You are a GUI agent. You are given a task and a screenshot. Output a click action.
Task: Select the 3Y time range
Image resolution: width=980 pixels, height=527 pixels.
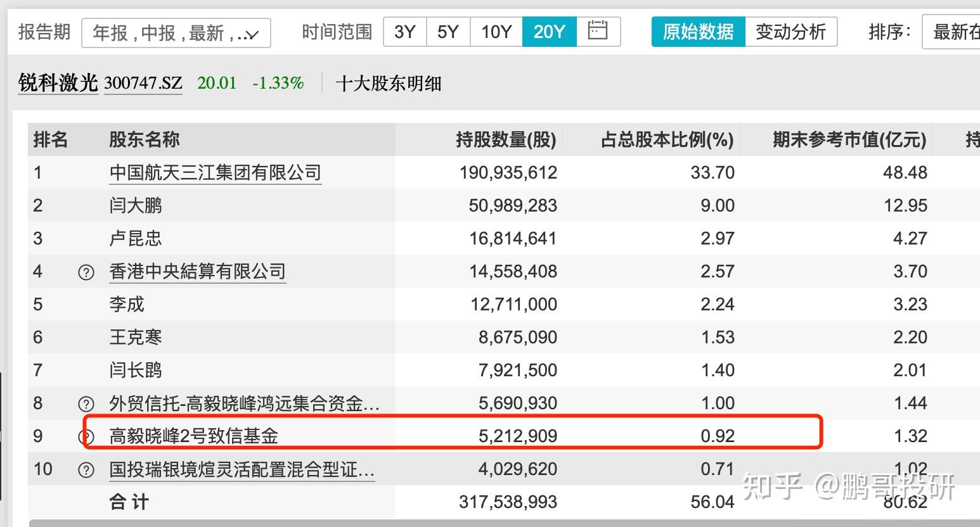pos(405,31)
